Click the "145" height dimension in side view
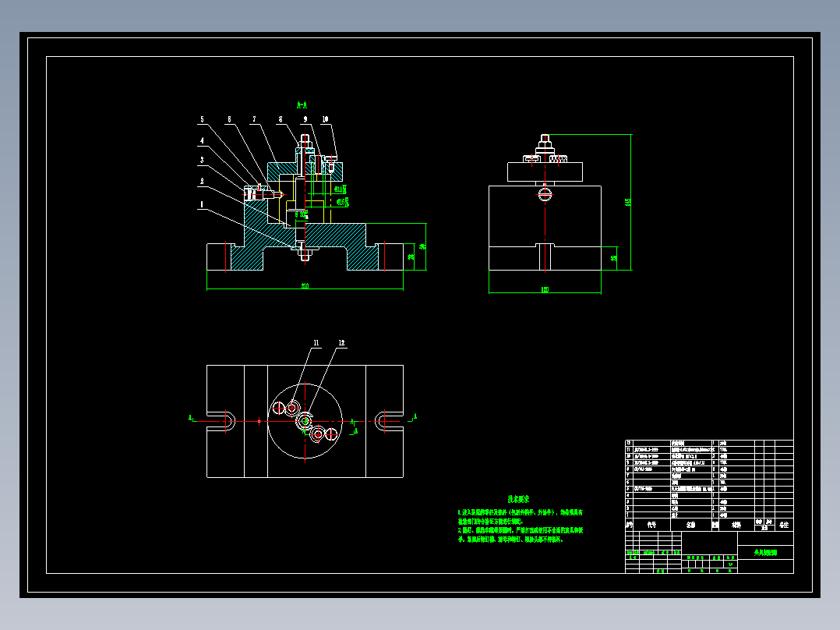 [628, 202]
